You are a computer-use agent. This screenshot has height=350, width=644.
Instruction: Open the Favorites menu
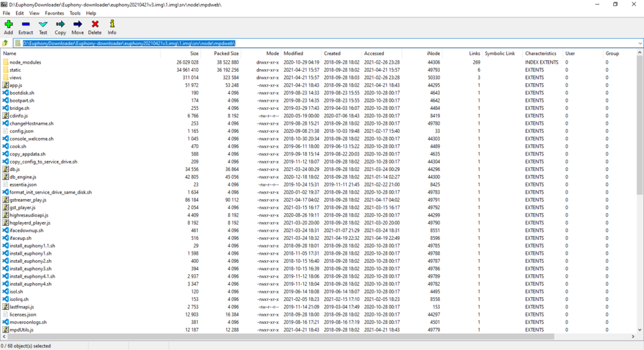[x=54, y=13]
